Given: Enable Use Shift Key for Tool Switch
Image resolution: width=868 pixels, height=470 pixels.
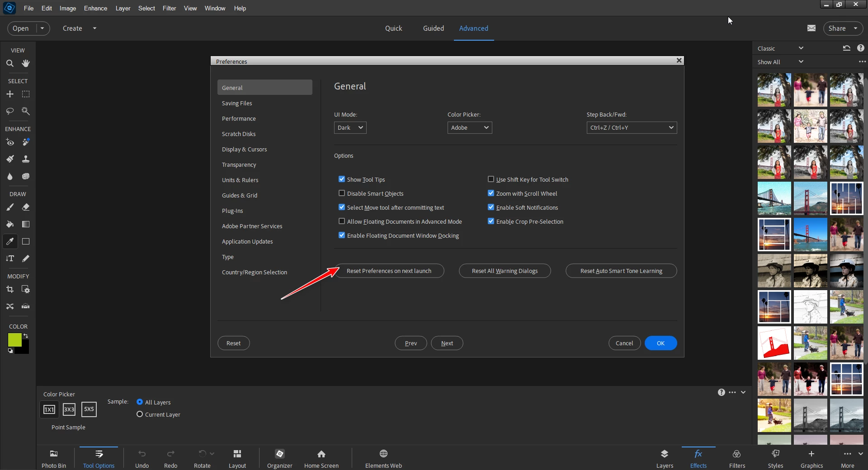Looking at the screenshot, I should coord(491,179).
